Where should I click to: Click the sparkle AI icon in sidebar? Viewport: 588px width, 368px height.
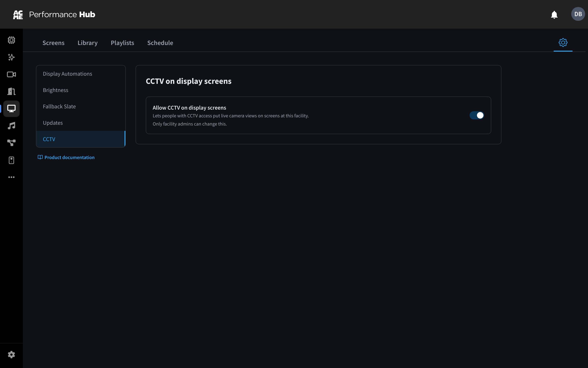(11, 57)
